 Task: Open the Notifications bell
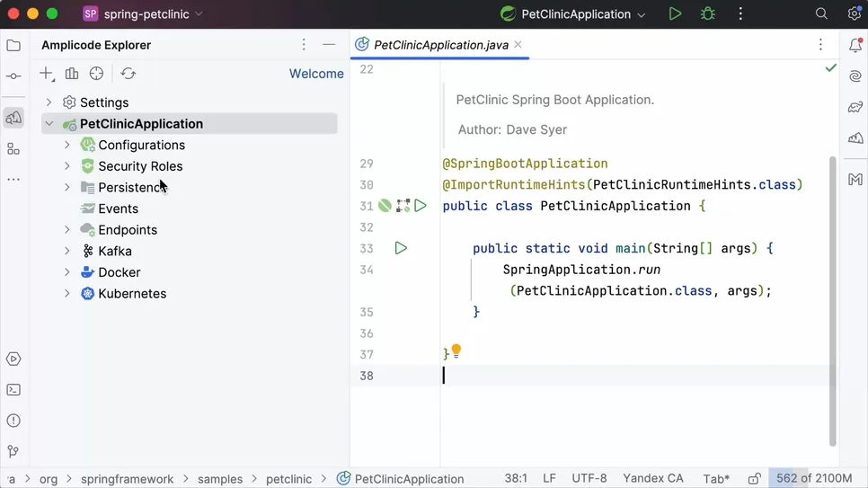855,45
